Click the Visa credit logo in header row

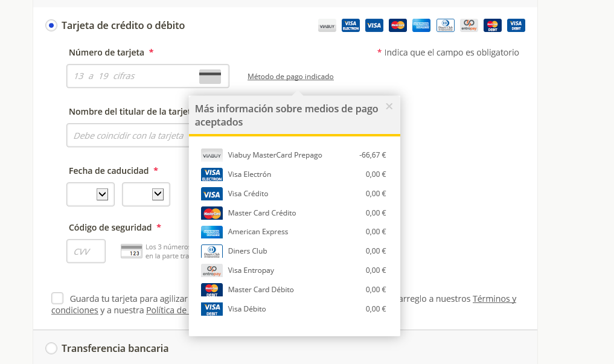(x=374, y=25)
